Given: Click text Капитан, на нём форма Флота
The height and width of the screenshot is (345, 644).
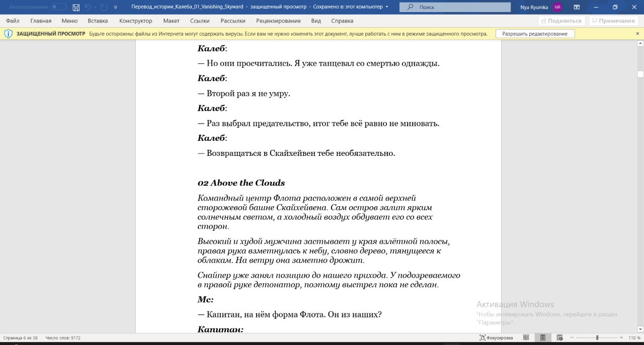Looking at the screenshot, I should pos(262,314).
